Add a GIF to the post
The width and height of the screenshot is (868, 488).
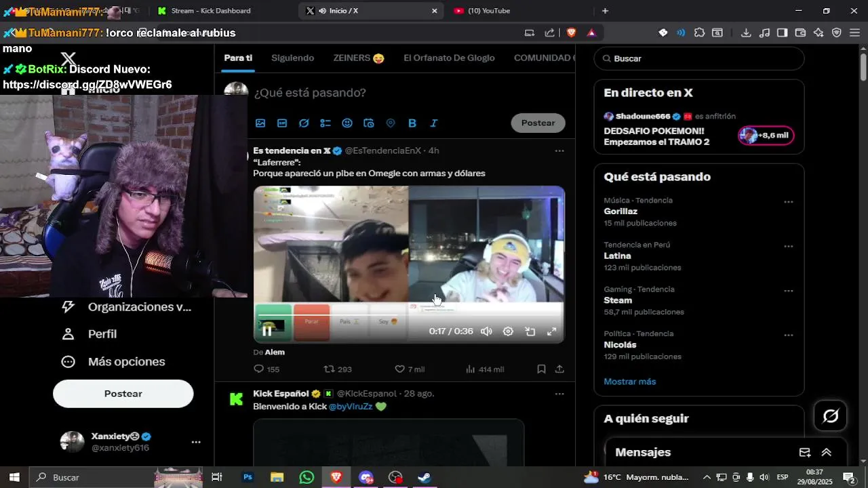tap(282, 123)
